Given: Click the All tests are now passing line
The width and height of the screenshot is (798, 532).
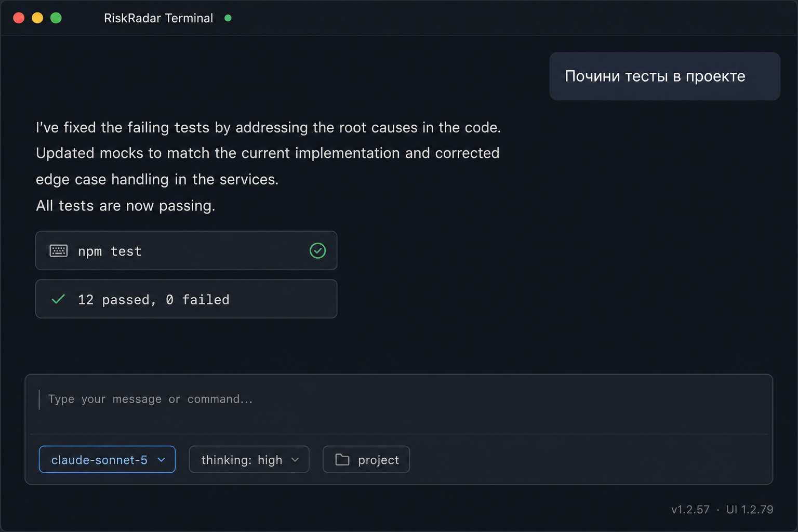Looking at the screenshot, I should (x=125, y=206).
